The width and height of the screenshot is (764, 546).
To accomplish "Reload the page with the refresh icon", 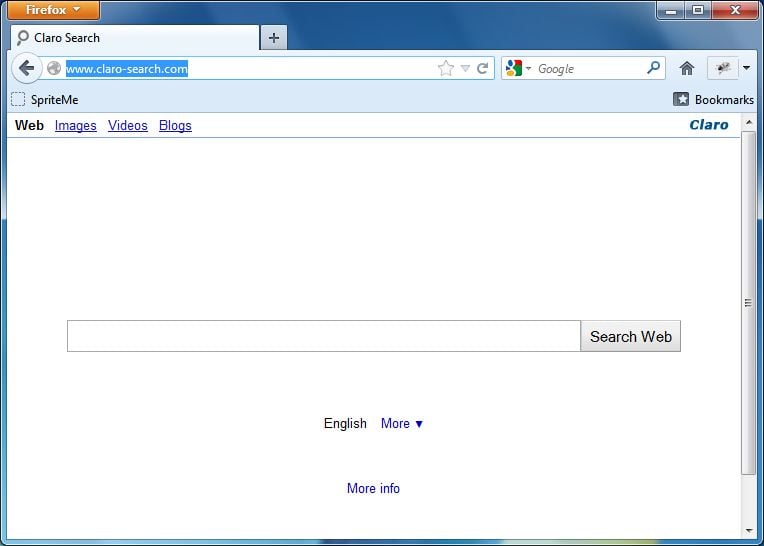I will click(x=482, y=68).
